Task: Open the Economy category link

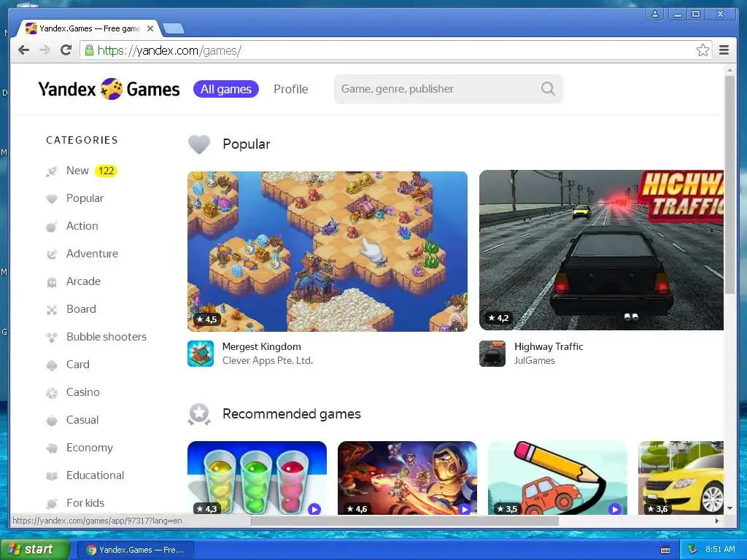Action: pyautogui.click(x=90, y=448)
